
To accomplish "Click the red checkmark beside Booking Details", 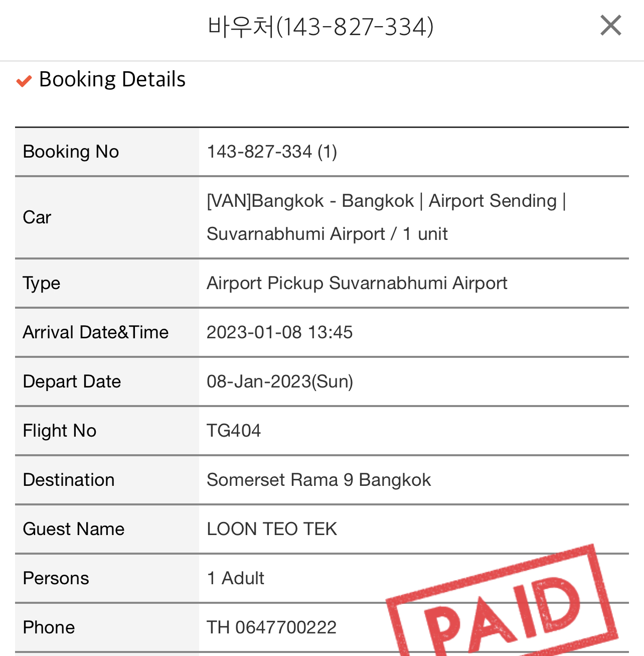I will coord(24,81).
